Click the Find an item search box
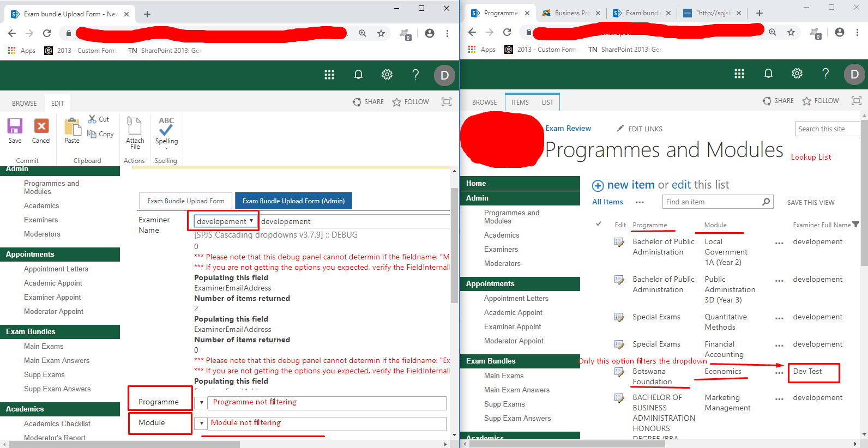Image resolution: width=868 pixels, height=448 pixels. (x=712, y=202)
